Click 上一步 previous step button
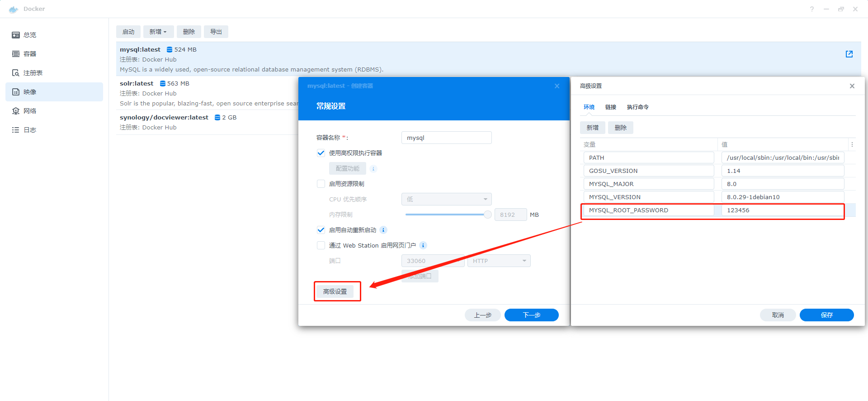 click(483, 315)
